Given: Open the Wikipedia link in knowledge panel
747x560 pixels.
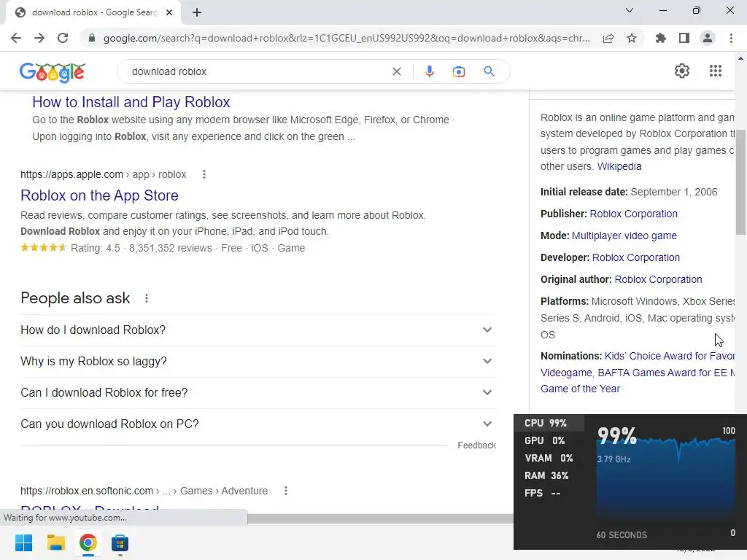Looking at the screenshot, I should (619, 166).
